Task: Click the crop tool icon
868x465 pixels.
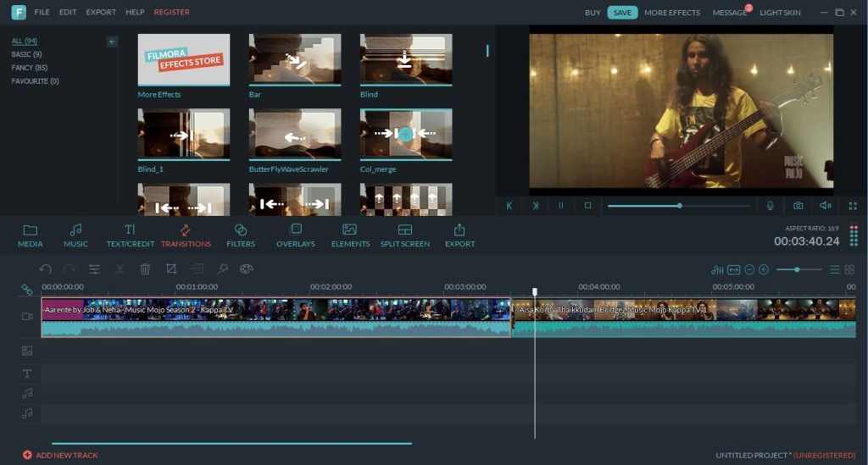Action: (x=171, y=268)
